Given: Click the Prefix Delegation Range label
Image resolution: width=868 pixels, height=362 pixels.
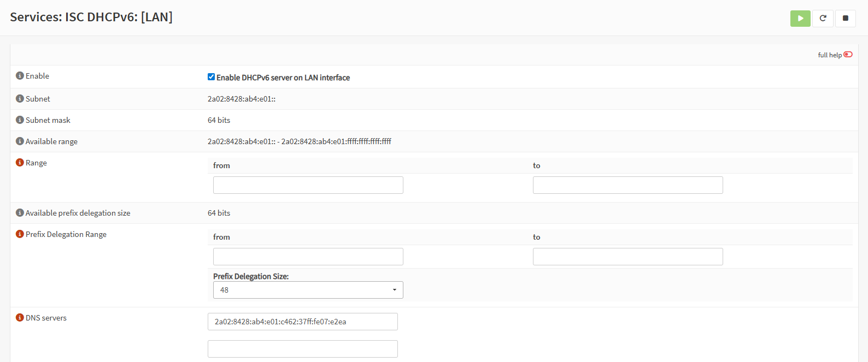Looking at the screenshot, I should (66, 234).
